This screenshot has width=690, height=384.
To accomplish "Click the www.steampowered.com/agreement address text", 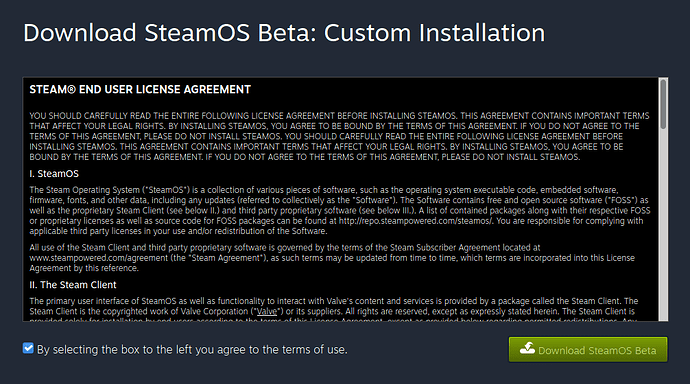I will point(99,258).
